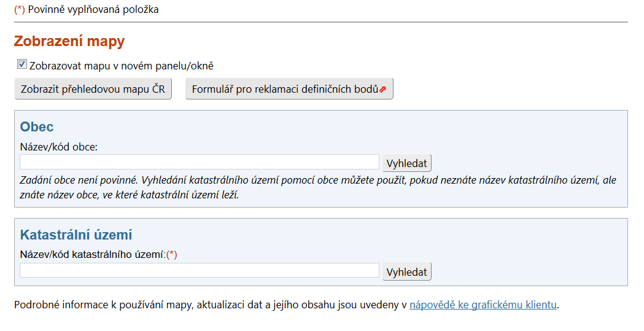Toggle the Zobrazovat mapu v novém panelu checkbox
Screen dimensions: 644x331
click(x=21, y=64)
